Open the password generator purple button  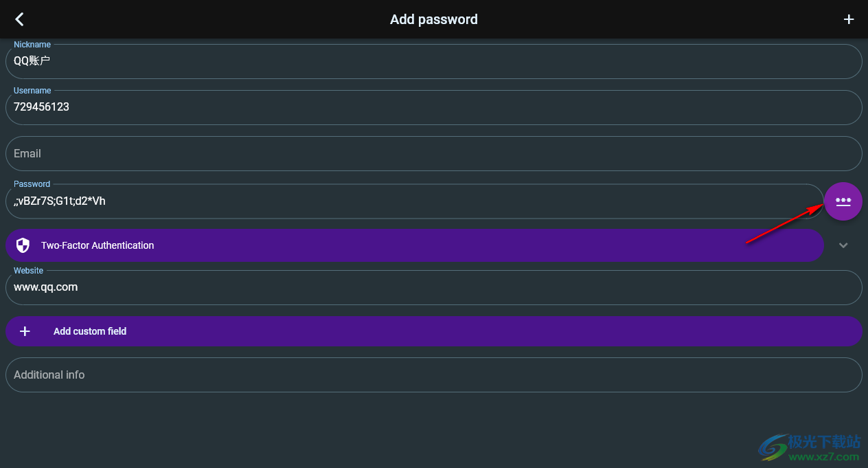[843, 201]
